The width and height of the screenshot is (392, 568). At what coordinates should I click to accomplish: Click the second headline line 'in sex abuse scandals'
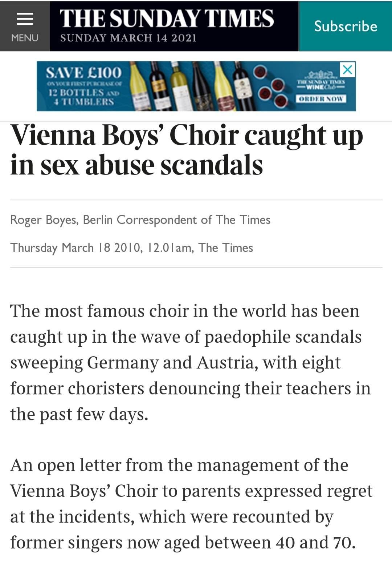(136, 165)
